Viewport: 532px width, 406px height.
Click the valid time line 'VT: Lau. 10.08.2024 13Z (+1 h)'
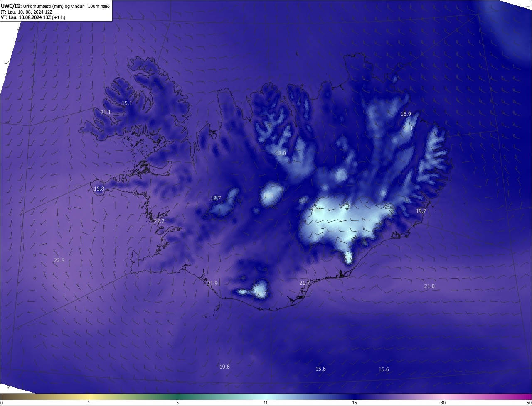click(33, 17)
